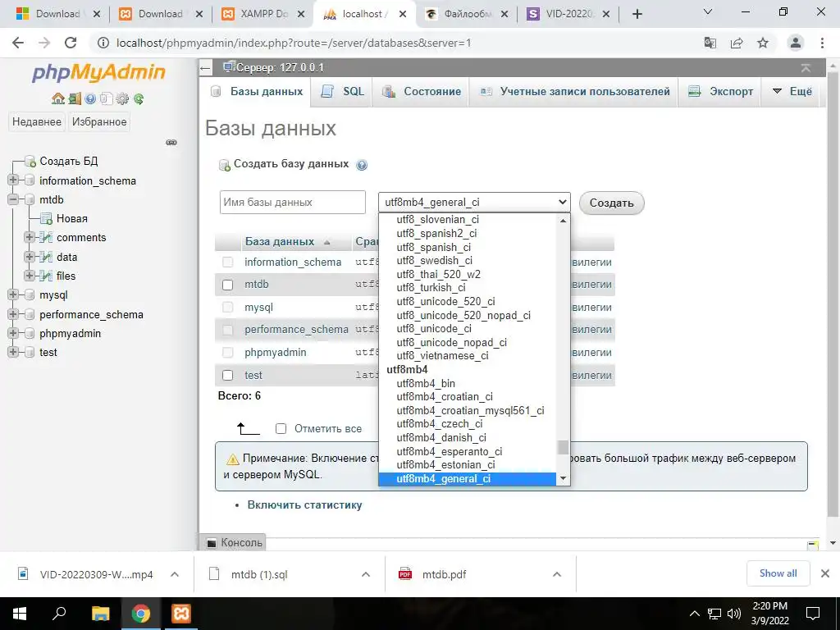
Task: Collapse the mtdb database tree node
Action: [13, 199]
